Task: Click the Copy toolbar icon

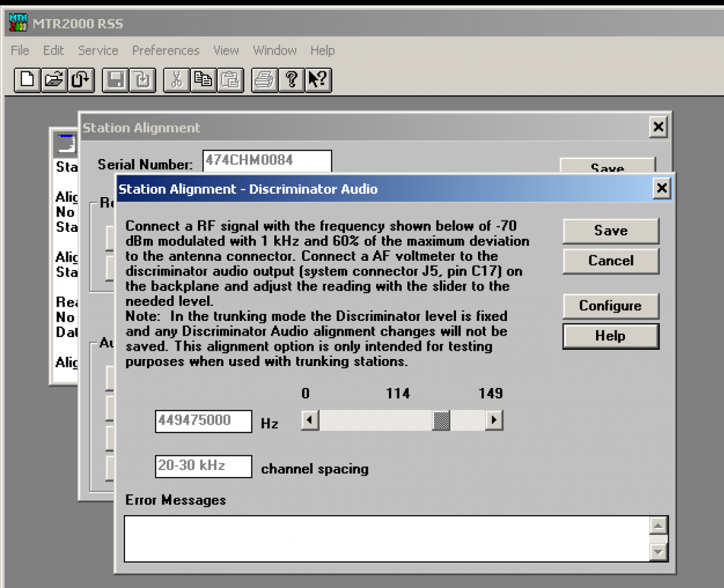Action: point(203,81)
